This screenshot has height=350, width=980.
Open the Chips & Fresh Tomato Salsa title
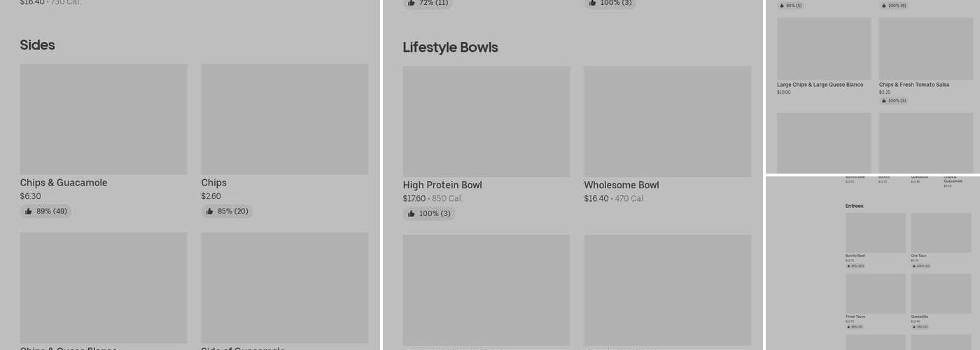pos(913,85)
